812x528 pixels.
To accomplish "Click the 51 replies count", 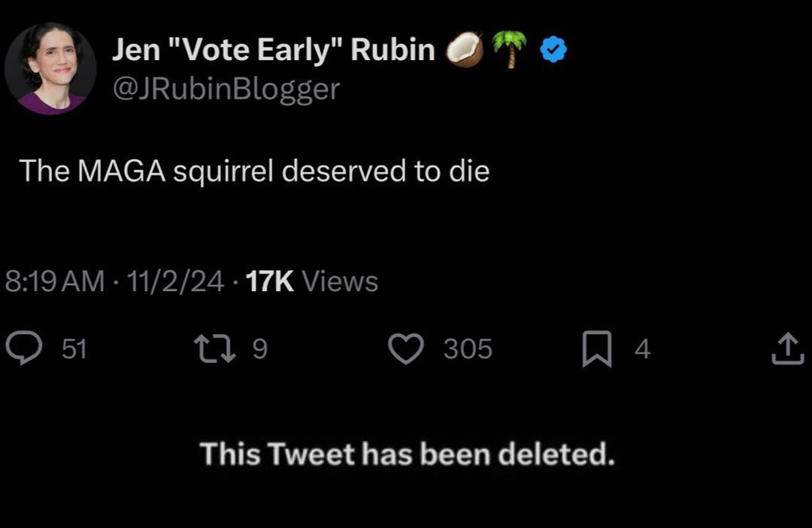I will click(x=74, y=349).
